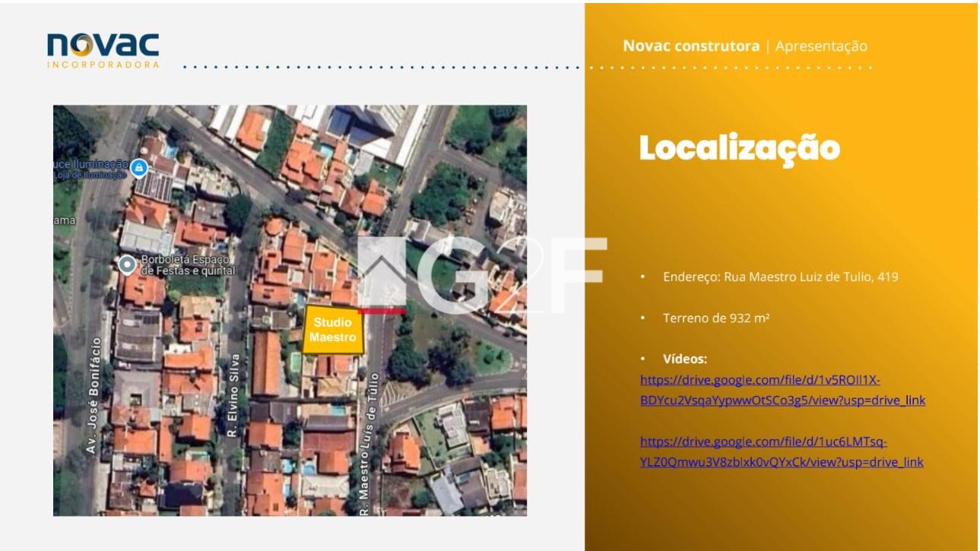Select the yellow Studio Maestro marker
The height and width of the screenshot is (551, 980).
point(333,330)
